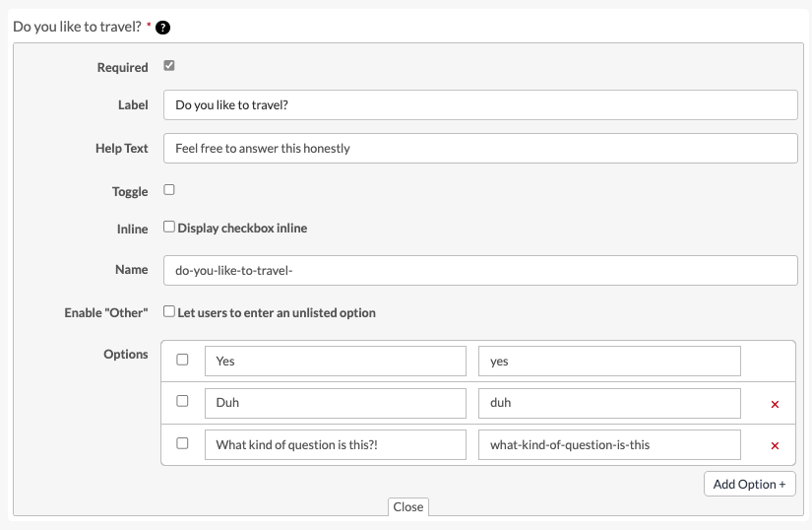The width and height of the screenshot is (812, 530).
Task: Edit the "Duh" option label field
Action: coord(335,403)
